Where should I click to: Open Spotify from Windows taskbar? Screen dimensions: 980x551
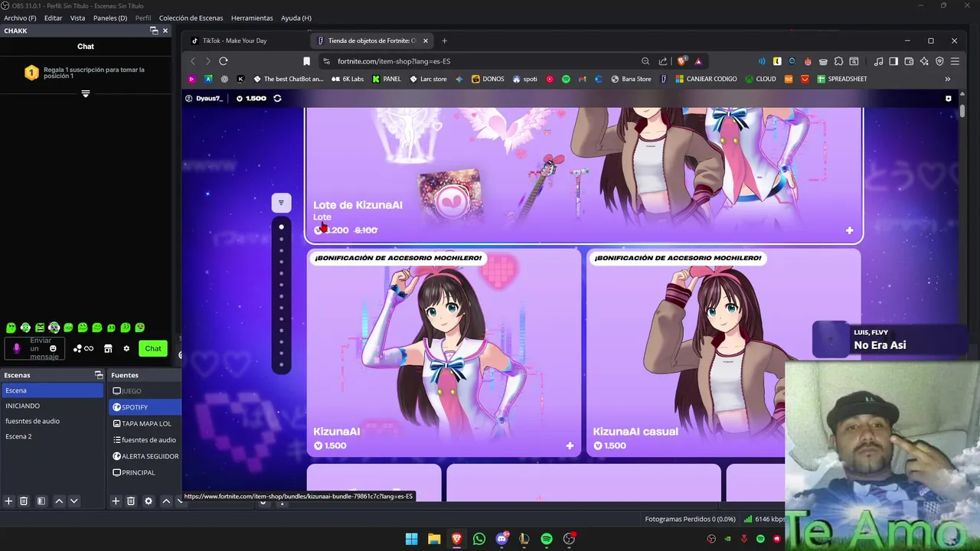547,539
